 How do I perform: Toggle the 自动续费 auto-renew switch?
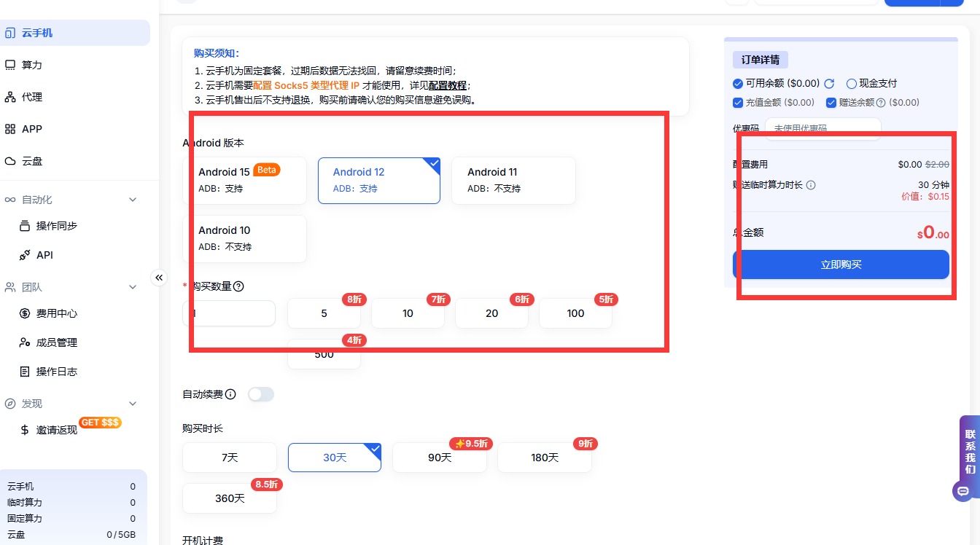click(x=260, y=394)
